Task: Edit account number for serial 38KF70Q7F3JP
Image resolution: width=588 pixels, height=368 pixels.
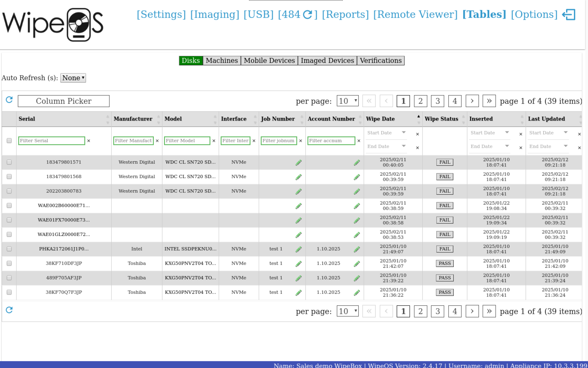Action: pyautogui.click(x=357, y=293)
